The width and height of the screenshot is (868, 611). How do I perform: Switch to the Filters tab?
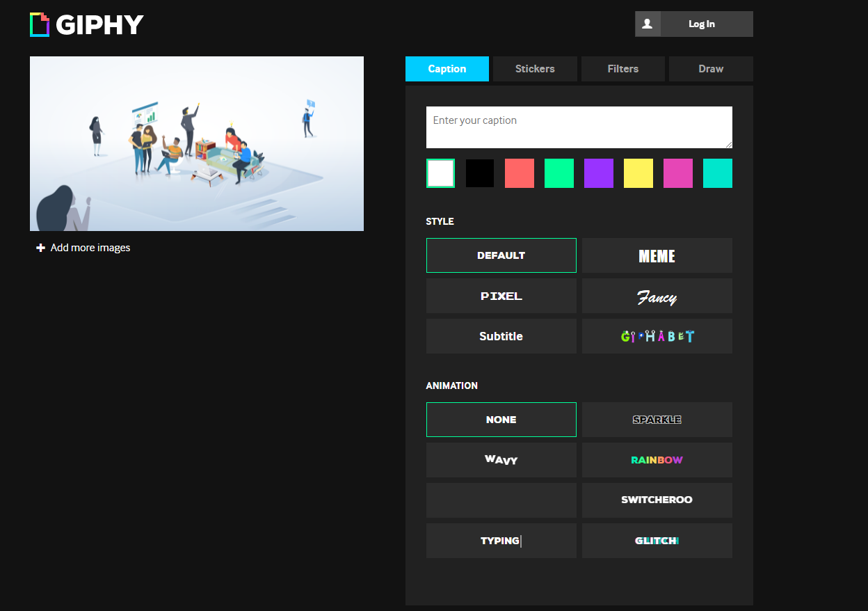pyautogui.click(x=622, y=69)
